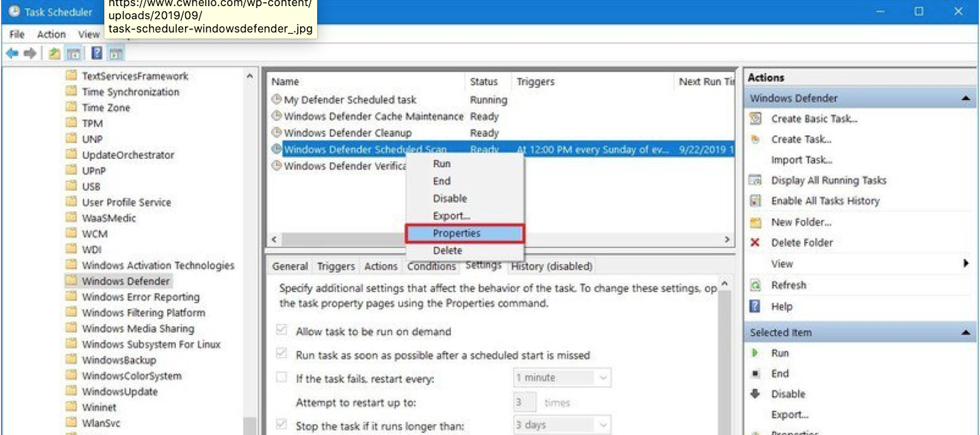Click the Forward arrow toolbar icon
980x435 pixels.
(30, 53)
